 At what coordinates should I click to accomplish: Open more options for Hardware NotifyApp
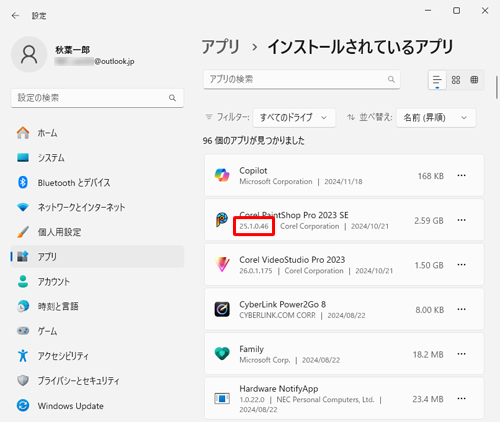461,399
